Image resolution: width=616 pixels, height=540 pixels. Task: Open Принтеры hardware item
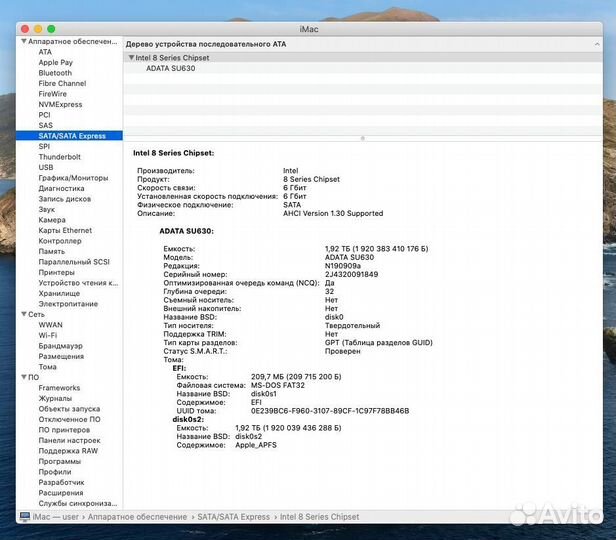pos(57,272)
